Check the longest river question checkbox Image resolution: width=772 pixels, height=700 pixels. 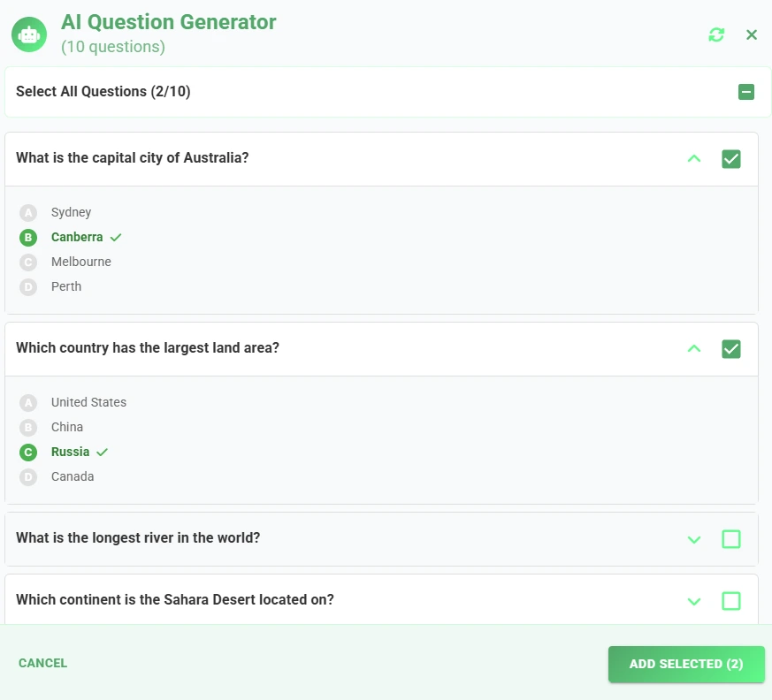click(730, 539)
